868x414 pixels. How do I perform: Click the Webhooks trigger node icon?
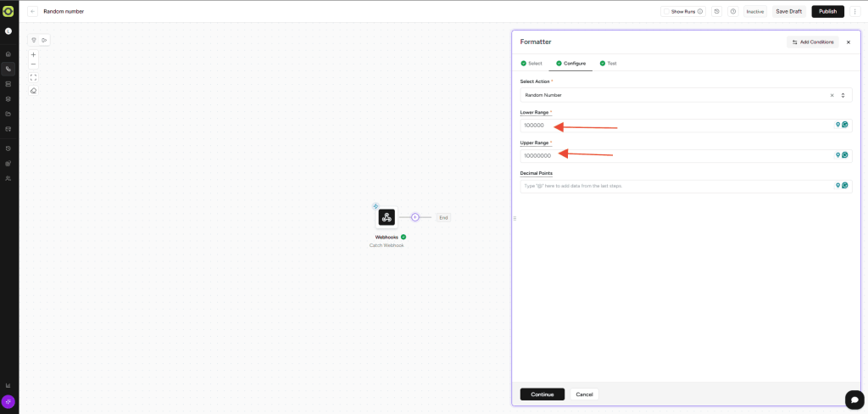(x=387, y=217)
